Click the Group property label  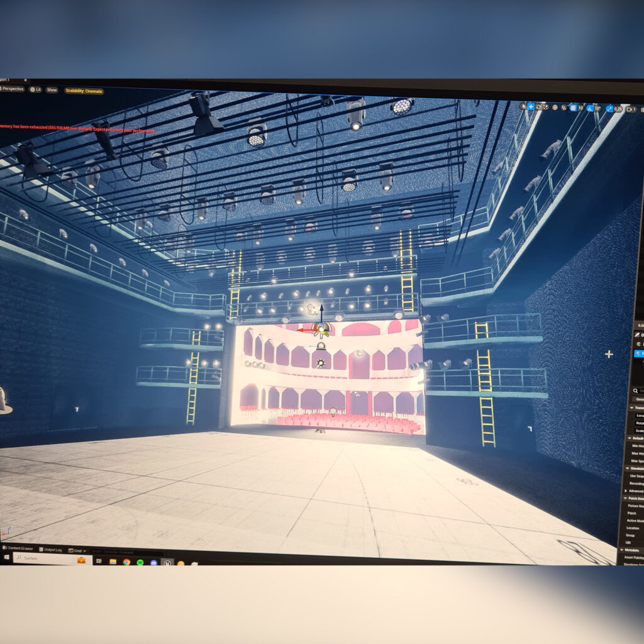tap(630, 535)
